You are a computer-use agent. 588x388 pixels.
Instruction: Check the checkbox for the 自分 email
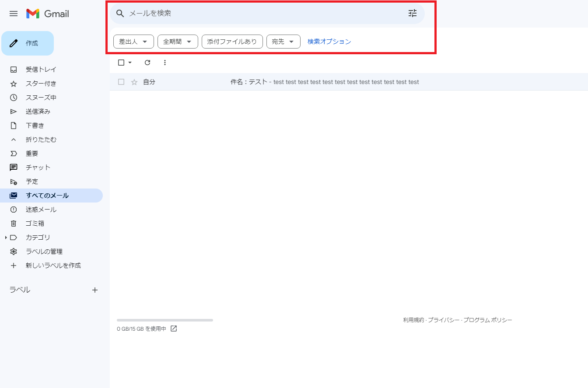pos(121,82)
